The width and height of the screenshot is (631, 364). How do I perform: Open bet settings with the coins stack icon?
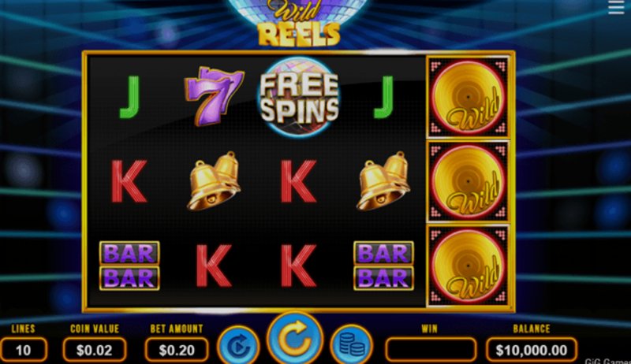pos(352,345)
